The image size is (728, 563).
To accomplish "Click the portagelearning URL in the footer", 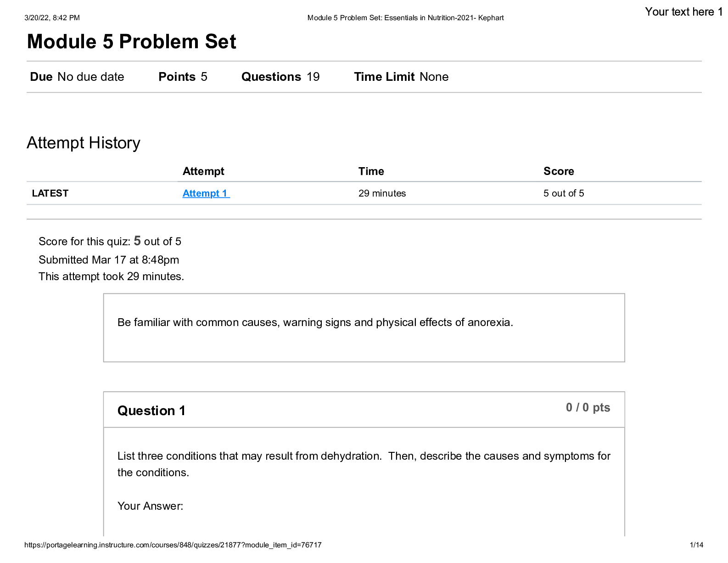I will click(173, 545).
